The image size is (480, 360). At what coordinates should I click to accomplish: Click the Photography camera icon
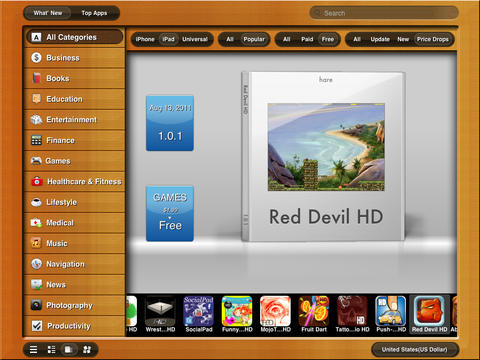[36, 305]
